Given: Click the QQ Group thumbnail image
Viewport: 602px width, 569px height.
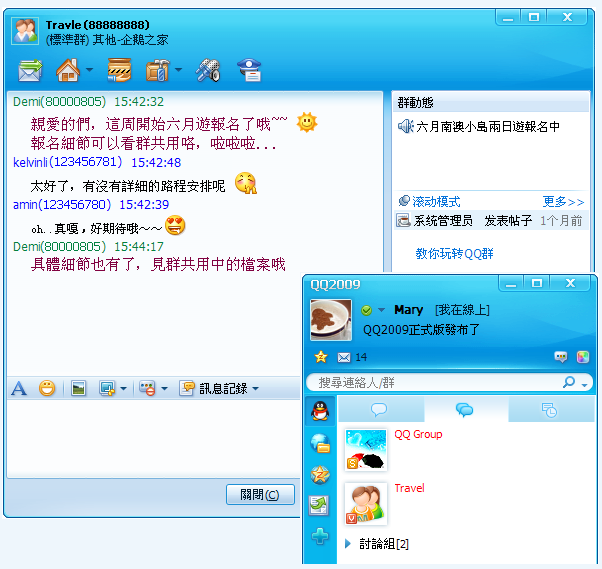Looking at the screenshot, I should point(366,450).
